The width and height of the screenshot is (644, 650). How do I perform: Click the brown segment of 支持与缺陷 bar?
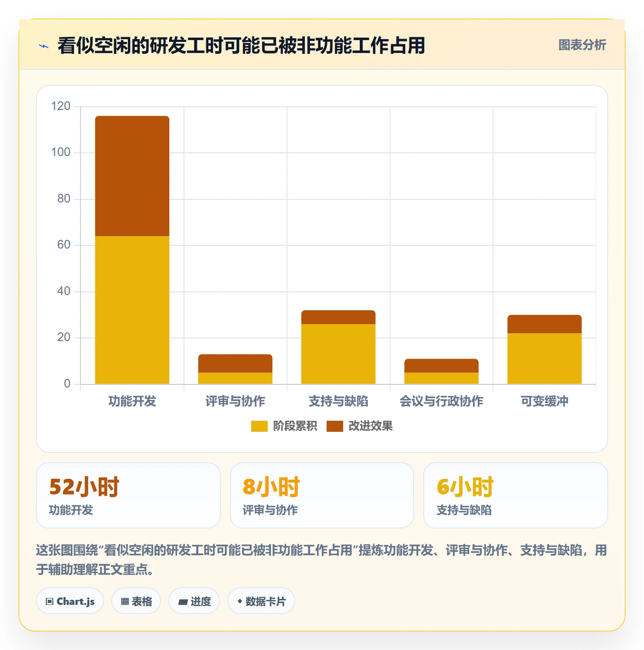(338, 317)
